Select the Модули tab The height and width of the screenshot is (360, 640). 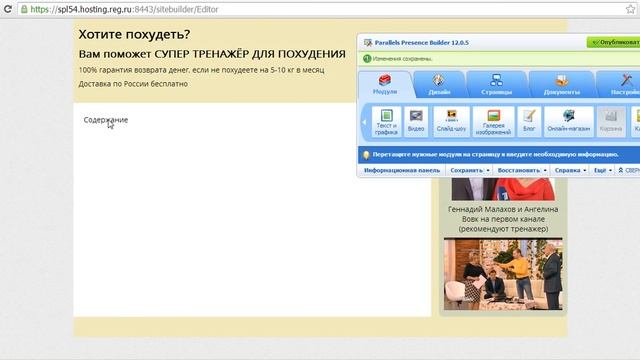click(x=385, y=85)
